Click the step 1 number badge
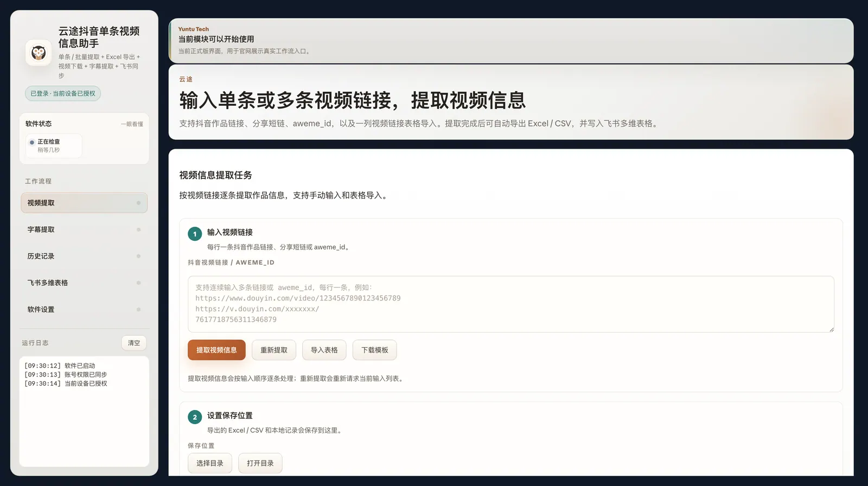Screen dimensions: 868x486 [195, 234]
